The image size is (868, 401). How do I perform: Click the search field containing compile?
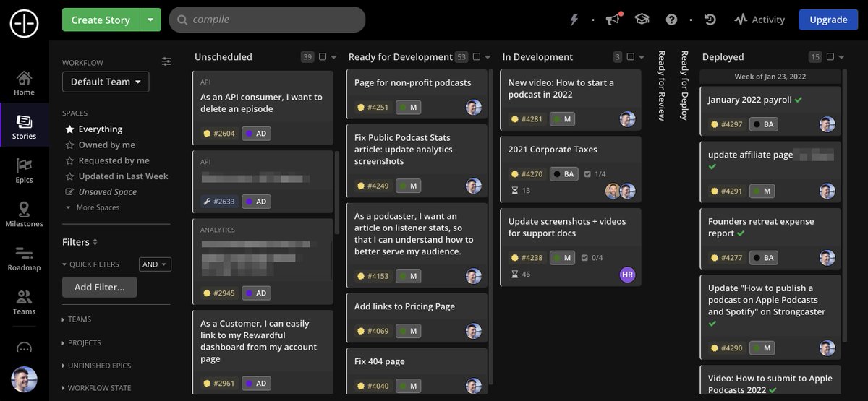click(268, 20)
